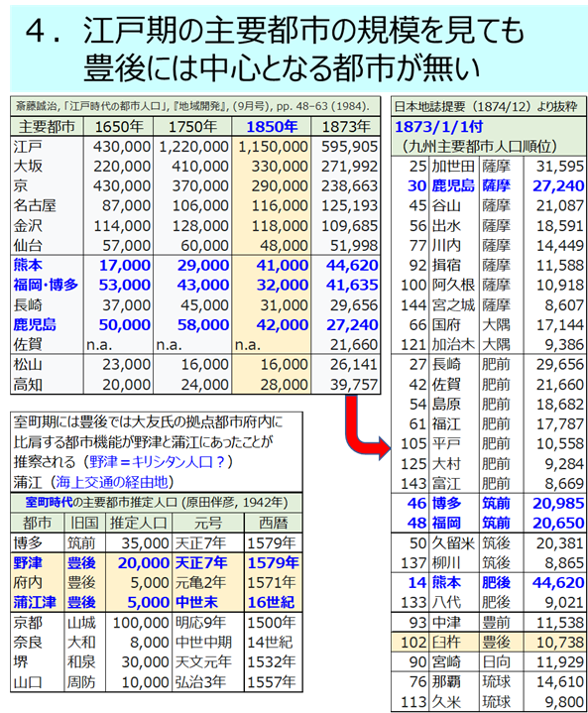Click the 八代 city name
Viewport: 588px width, 713px height.
tap(446, 603)
